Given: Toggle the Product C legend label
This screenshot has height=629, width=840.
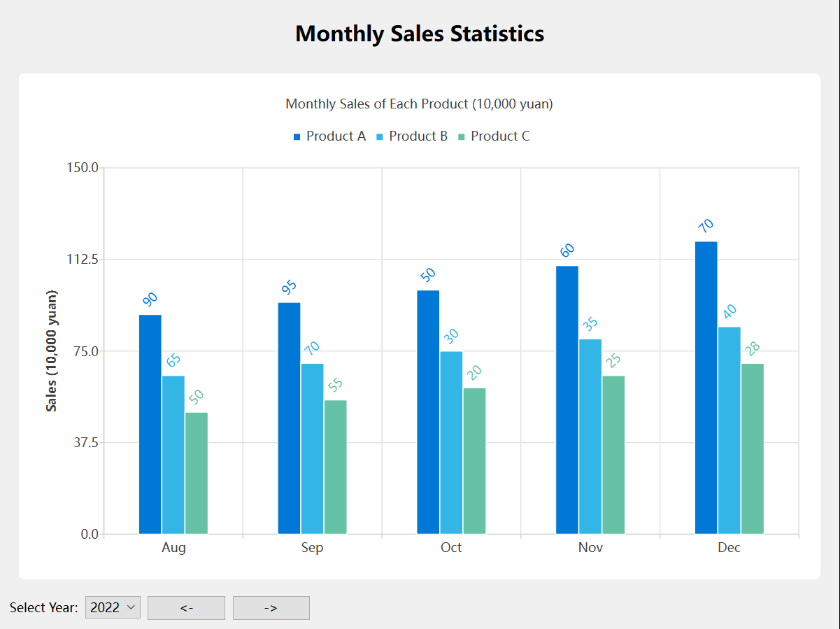Looking at the screenshot, I should pos(500,136).
